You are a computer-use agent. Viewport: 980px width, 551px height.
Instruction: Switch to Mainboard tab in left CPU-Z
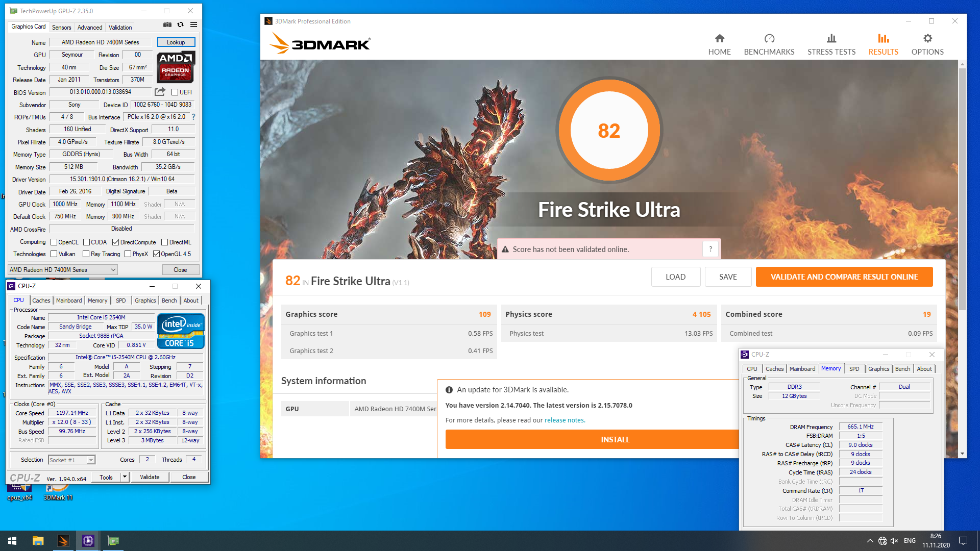click(x=69, y=300)
